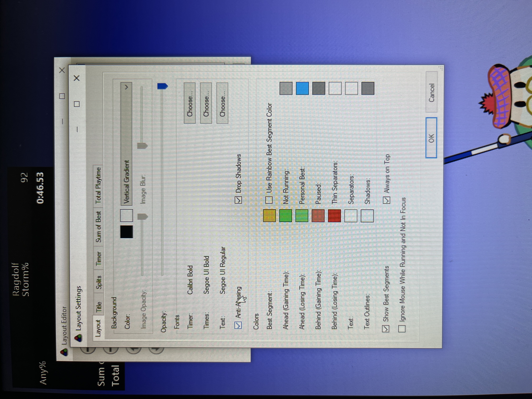This screenshot has width=532, height=399.
Task: Click the Cancel button
Action: [431, 92]
